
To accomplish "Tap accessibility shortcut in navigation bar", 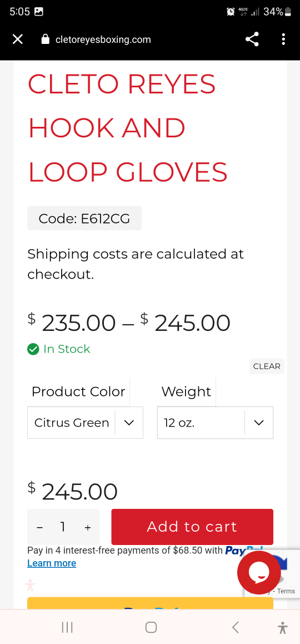I will click(x=282, y=627).
